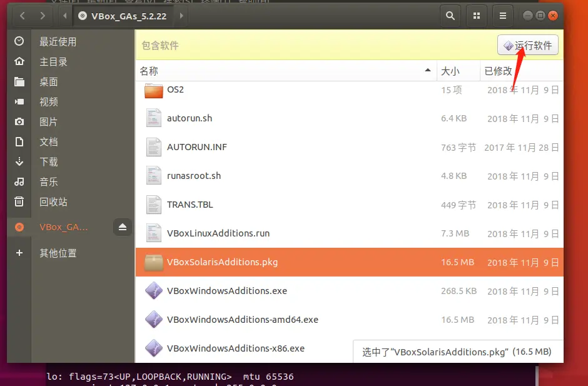The image size is (588, 386).
Task: Close the file manager window
Action: point(553,16)
